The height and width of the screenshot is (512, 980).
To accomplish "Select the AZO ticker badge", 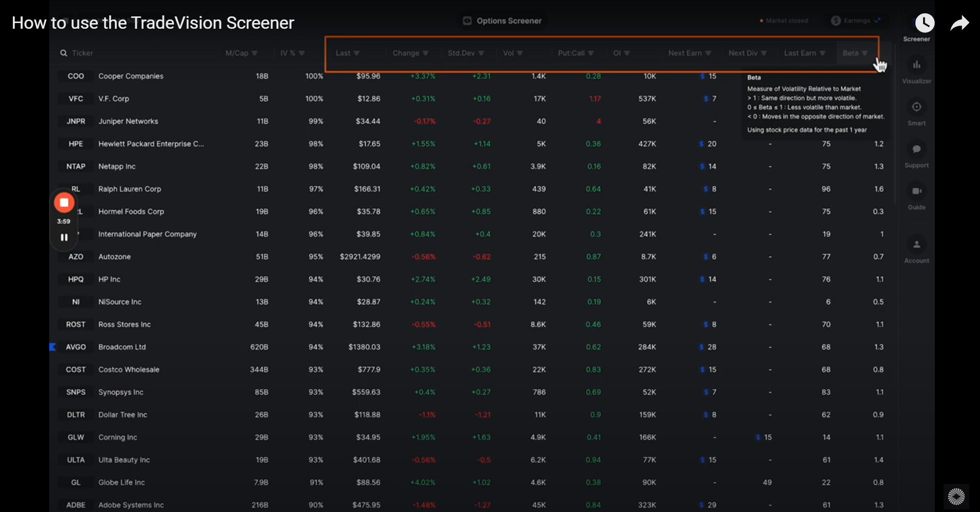I will coord(76,257).
